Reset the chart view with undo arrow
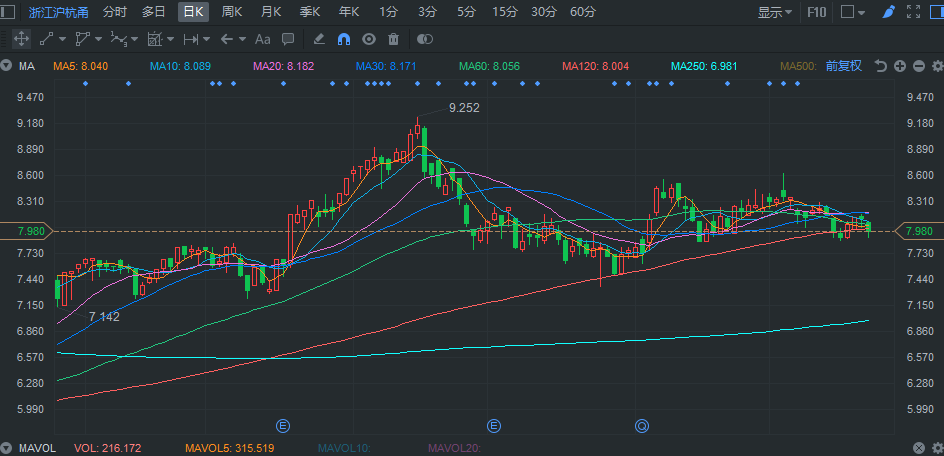944x456 pixels. [x=880, y=66]
